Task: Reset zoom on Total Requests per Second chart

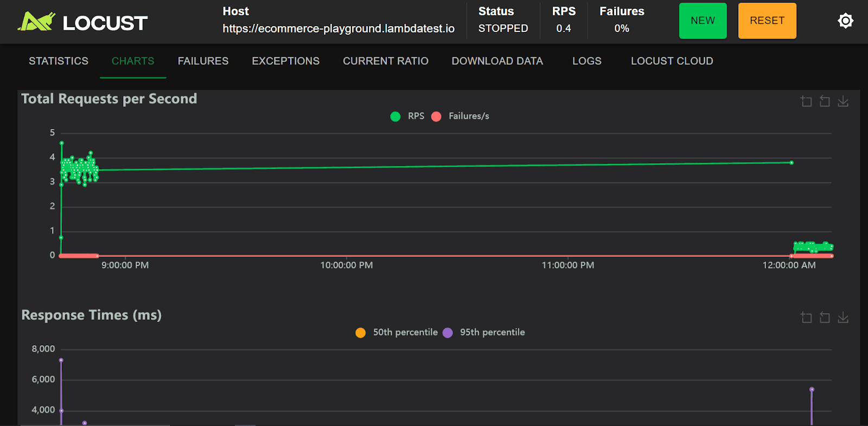Action: [x=825, y=101]
